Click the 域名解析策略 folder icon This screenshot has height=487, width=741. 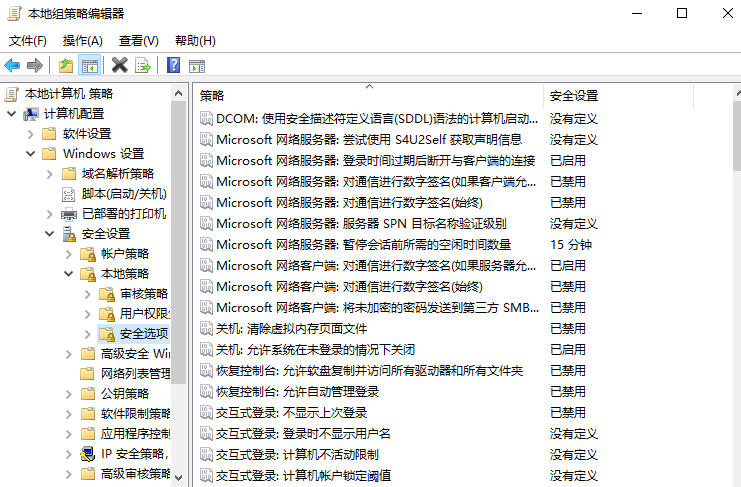click(x=69, y=174)
